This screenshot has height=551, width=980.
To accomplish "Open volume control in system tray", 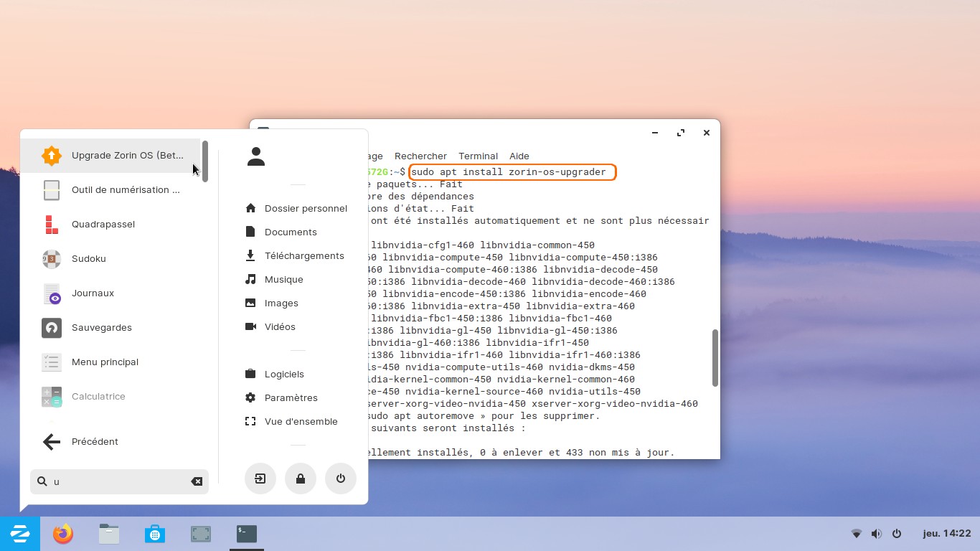I will [x=876, y=534].
